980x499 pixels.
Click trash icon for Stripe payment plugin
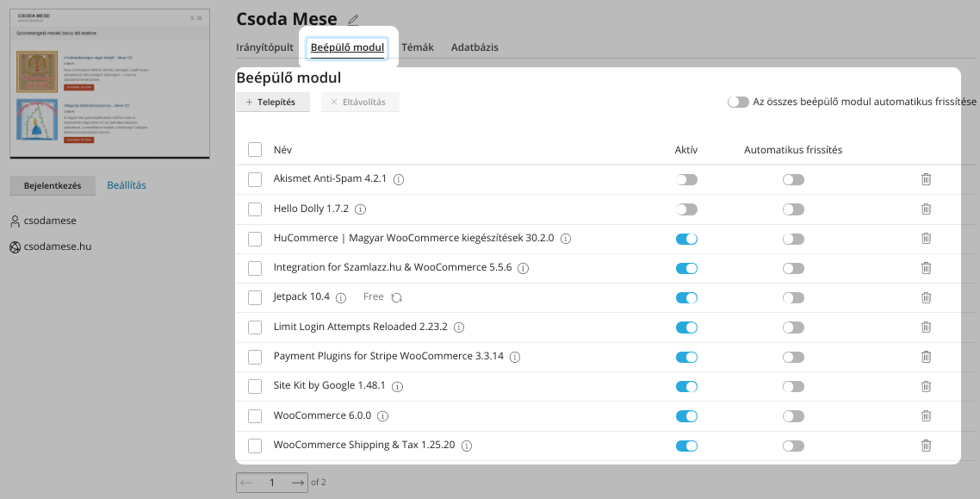pos(927,357)
